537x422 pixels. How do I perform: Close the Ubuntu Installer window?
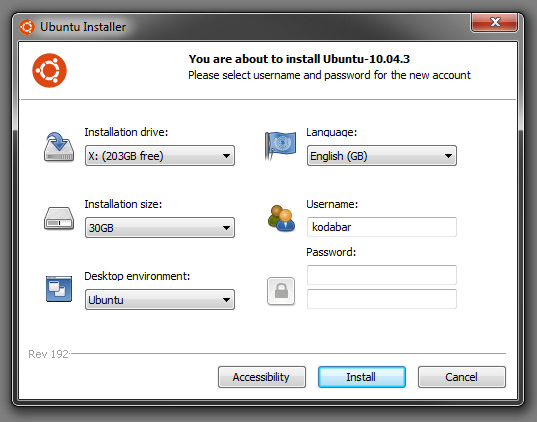tap(495, 23)
